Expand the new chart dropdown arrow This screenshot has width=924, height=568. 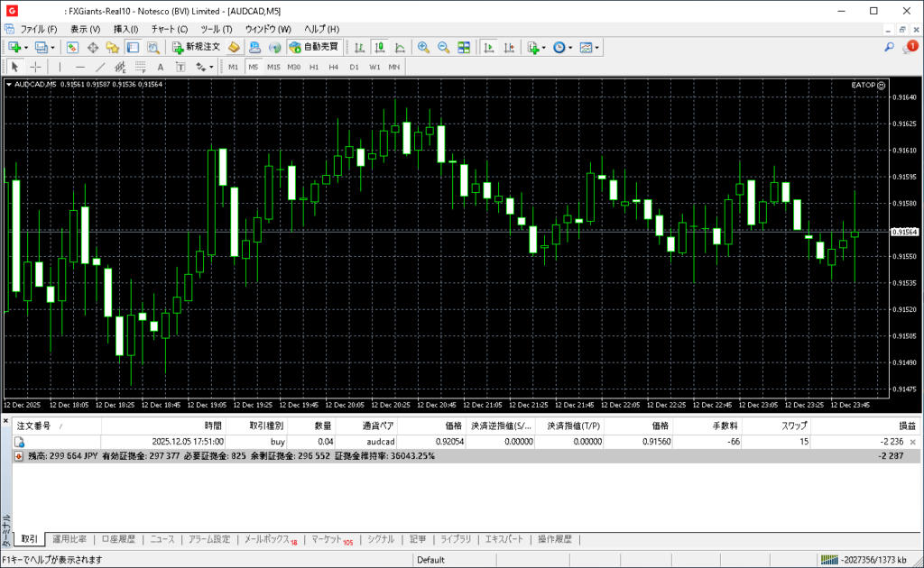[x=26, y=47]
